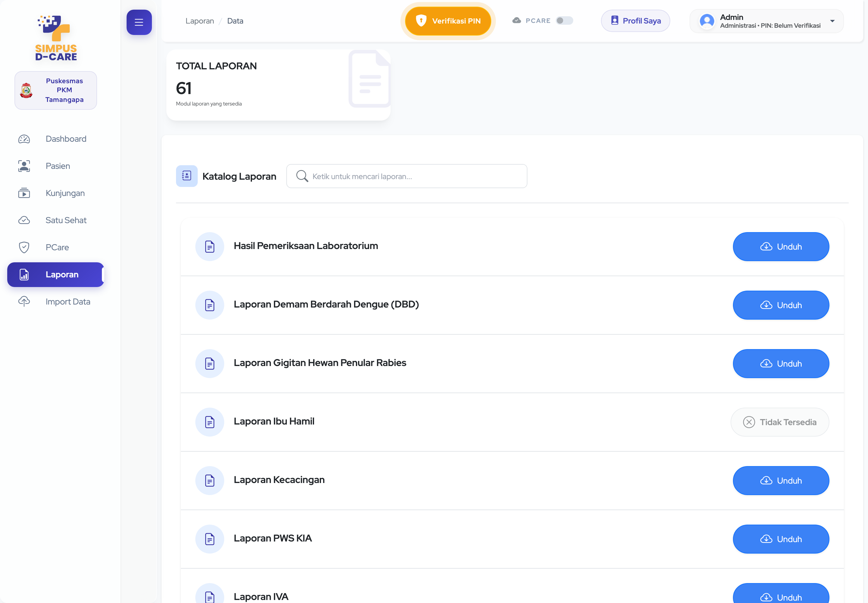Click the Admin user avatar icon
This screenshot has height=603, width=868.
(707, 21)
